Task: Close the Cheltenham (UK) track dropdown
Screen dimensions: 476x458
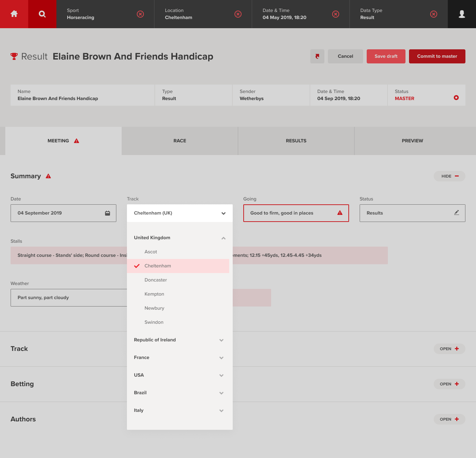Action: (223, 213)
